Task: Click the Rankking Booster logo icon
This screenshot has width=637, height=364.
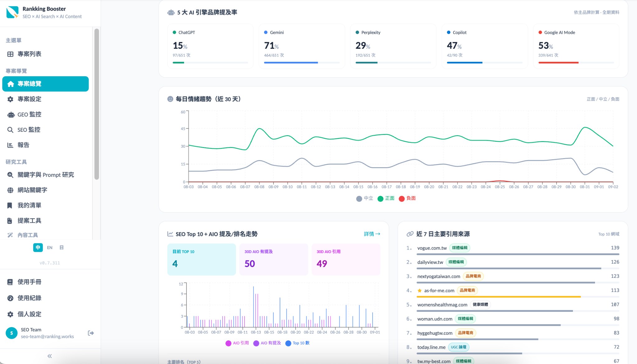Action: click(12, 12)
